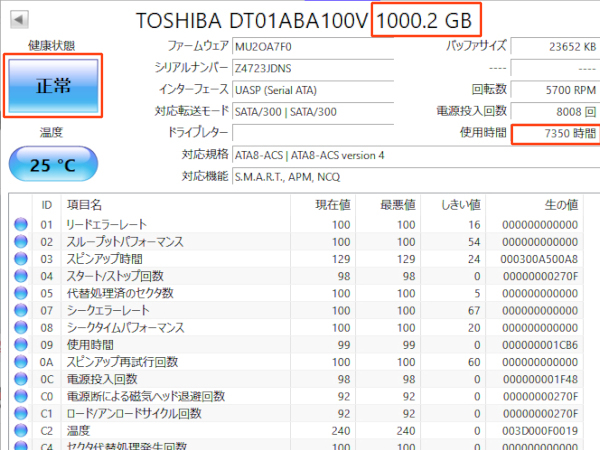The width and height of the screenshot is (600, 450).
Task: Click the 25 °C temperature indicator
Action: [x=53, y=164]
